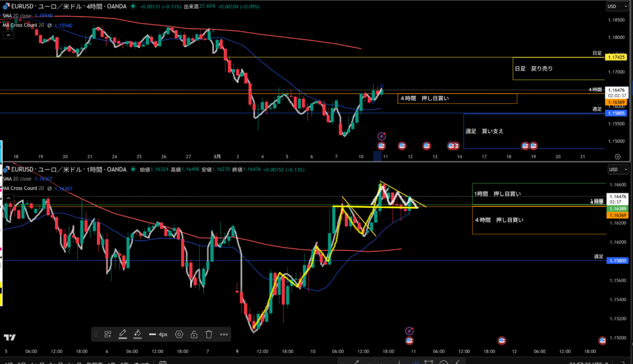Click the TradingView logo on lower chart

(x=9, y=337)
